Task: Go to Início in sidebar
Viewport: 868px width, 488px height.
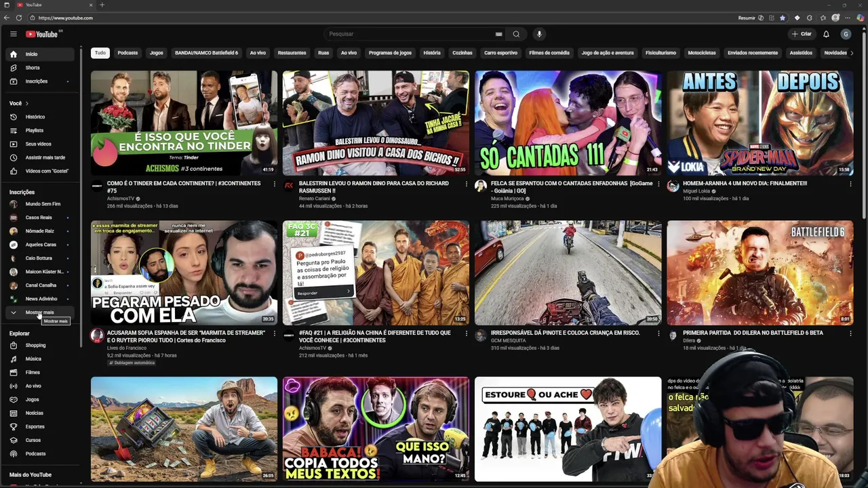Action: 39,54
